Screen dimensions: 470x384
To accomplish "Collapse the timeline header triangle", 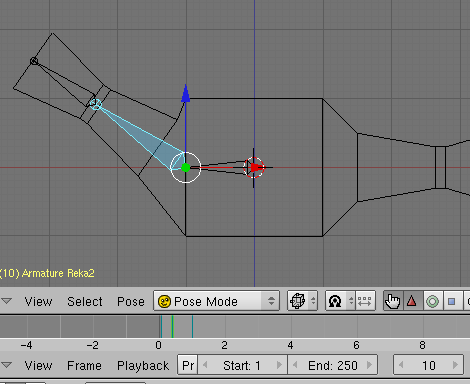I will click(6, 365).
